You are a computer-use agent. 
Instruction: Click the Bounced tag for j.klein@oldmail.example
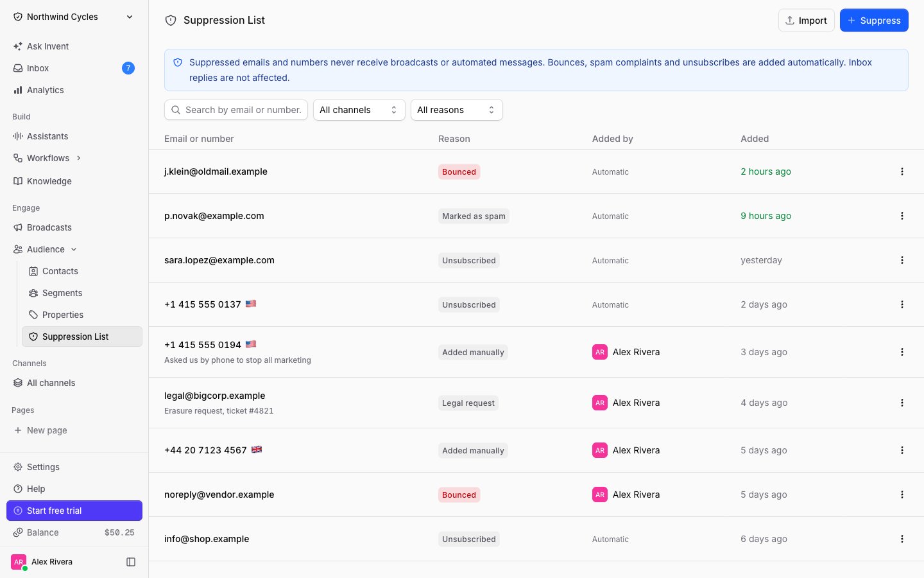coord(459,171)
